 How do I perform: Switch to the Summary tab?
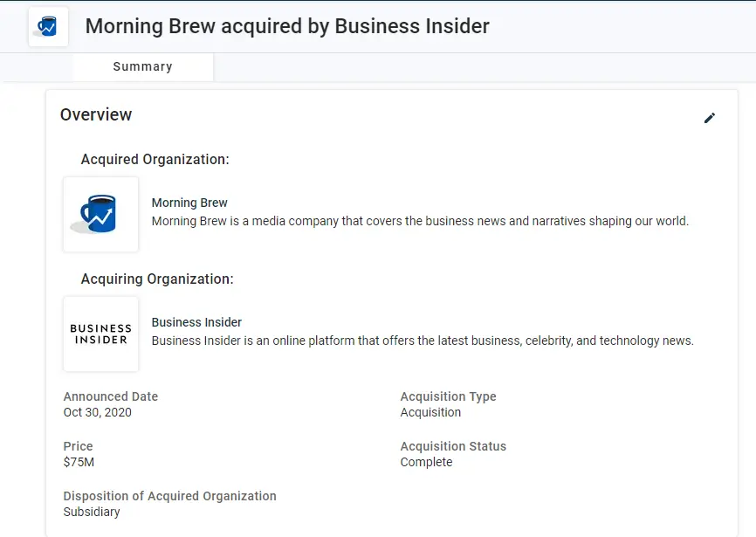point(143,66)
